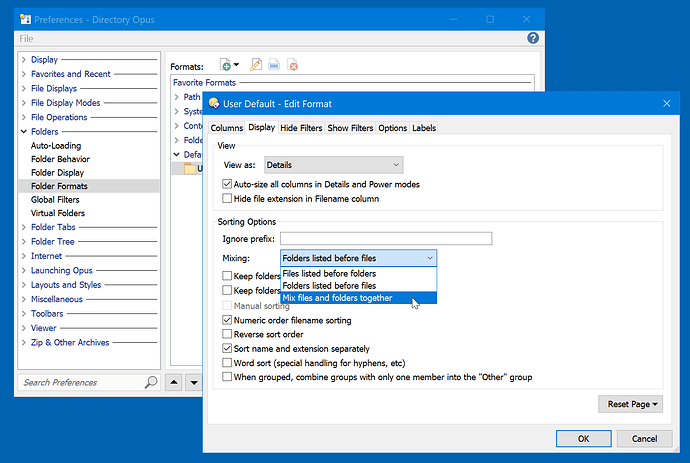Click the rename format icon in Formats toolbar
Screen dimensions: 690x463
click(x=274, y=65)
